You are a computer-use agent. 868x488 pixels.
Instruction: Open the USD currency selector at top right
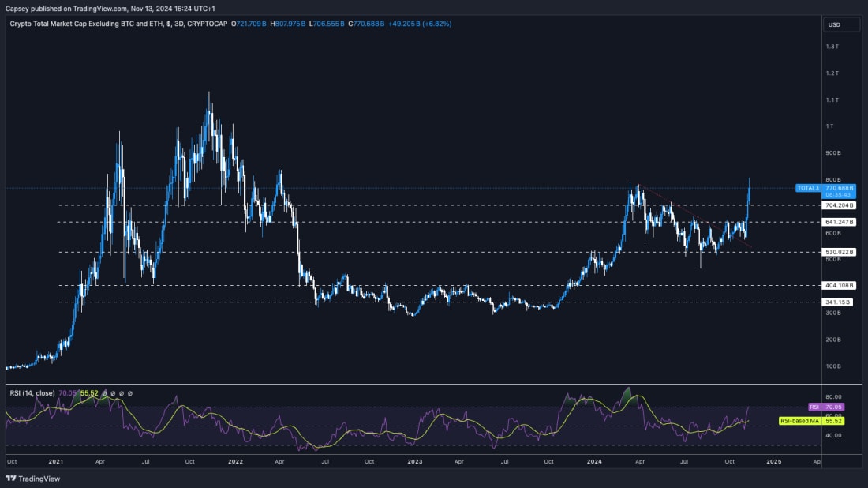pos(839,24)
